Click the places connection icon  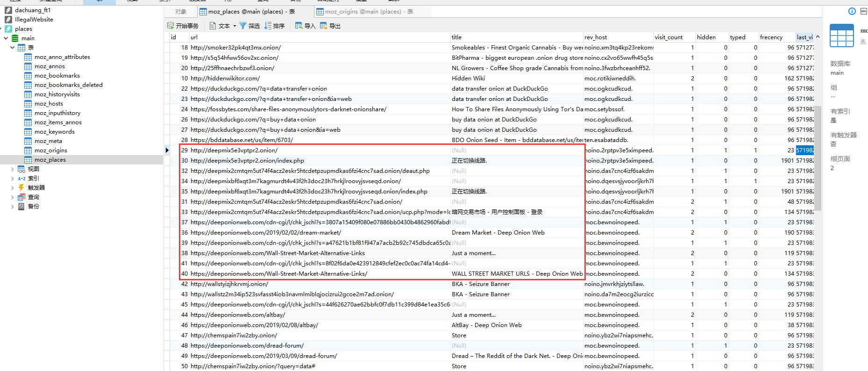(8, 29)
